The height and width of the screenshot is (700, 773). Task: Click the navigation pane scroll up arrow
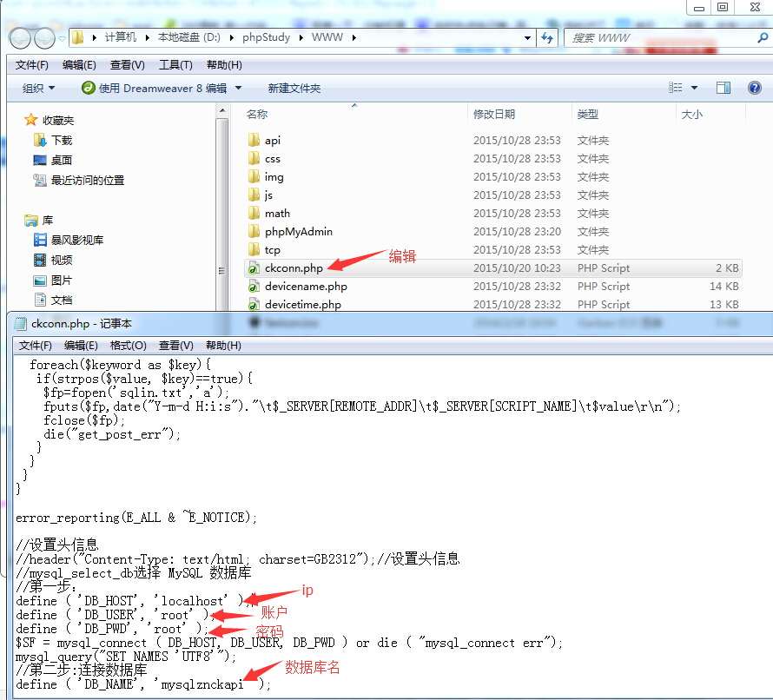pos(222,111)
